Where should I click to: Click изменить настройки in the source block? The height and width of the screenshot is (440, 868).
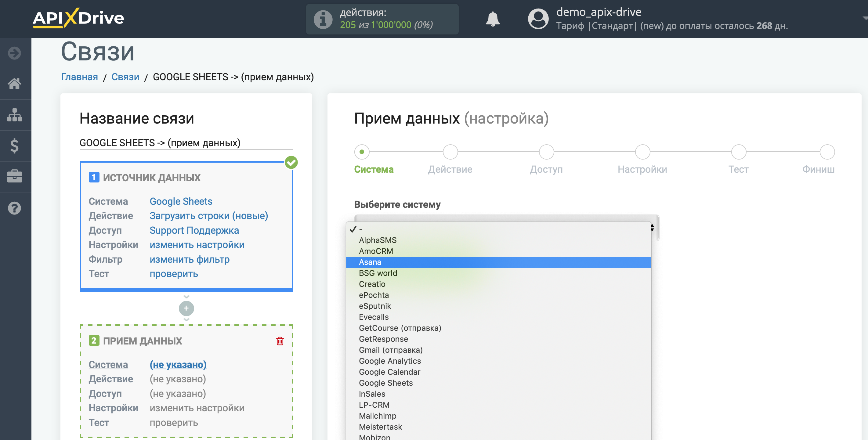pyautogui.click(x=197, y=245)
